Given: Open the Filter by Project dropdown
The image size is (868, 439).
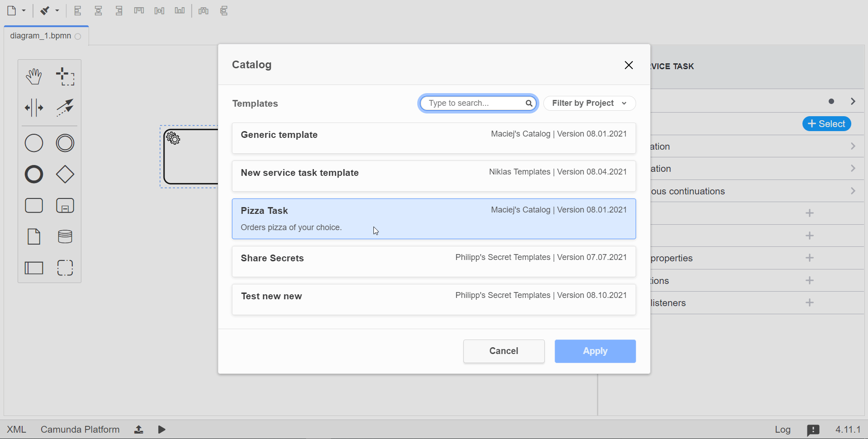Looking at the screenshot, I should 589,103.
